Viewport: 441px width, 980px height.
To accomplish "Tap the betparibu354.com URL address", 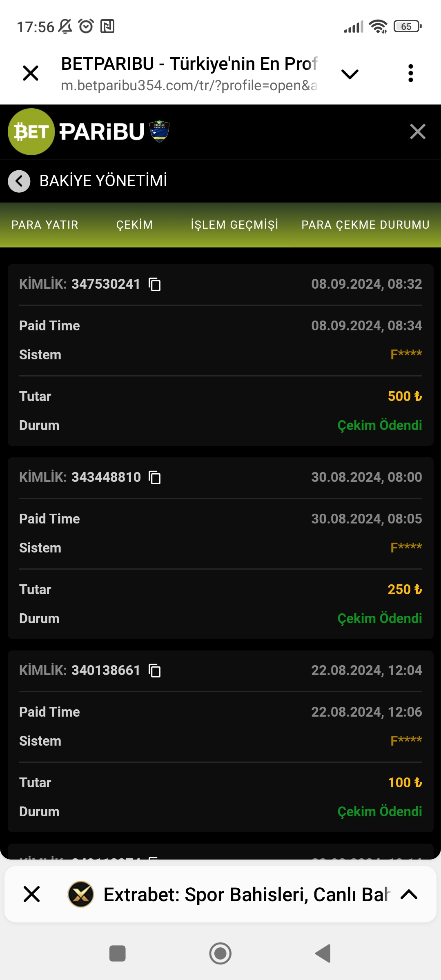I will click(x=189, y=85).
